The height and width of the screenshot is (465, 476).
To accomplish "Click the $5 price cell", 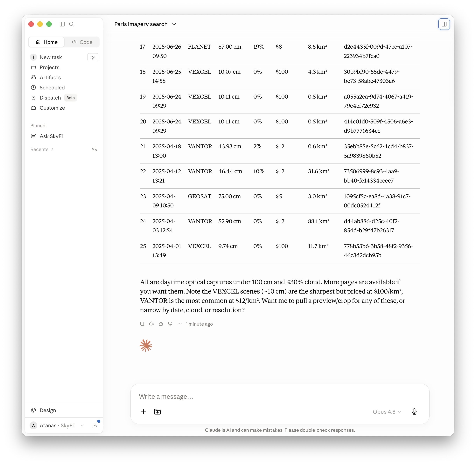I will pos(279,196).
